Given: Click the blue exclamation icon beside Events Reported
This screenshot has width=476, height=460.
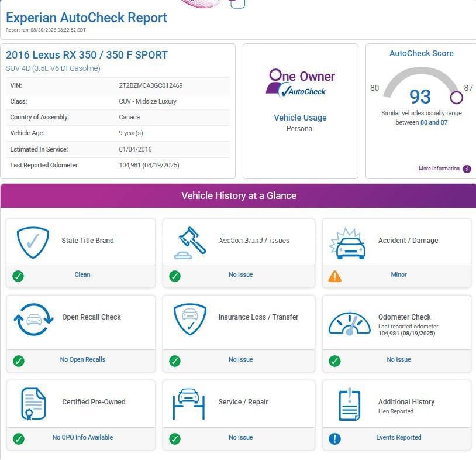Looking at the screenshot, I should pyautogui.click(x=334, y=438).
